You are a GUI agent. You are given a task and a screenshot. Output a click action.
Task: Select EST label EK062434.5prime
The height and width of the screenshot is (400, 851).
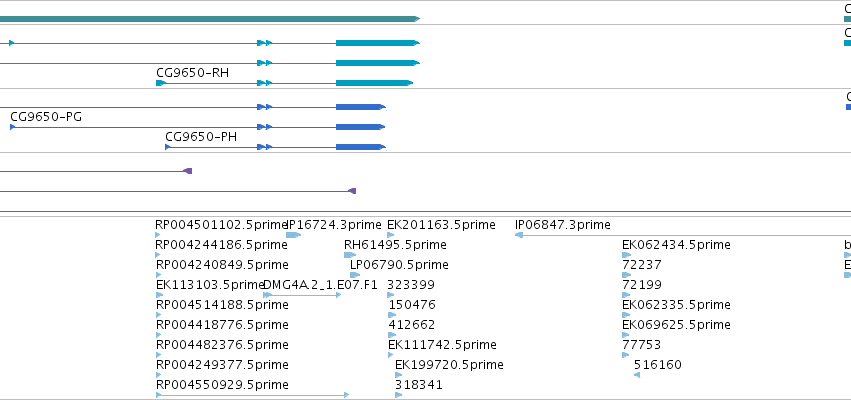(676, 245)
